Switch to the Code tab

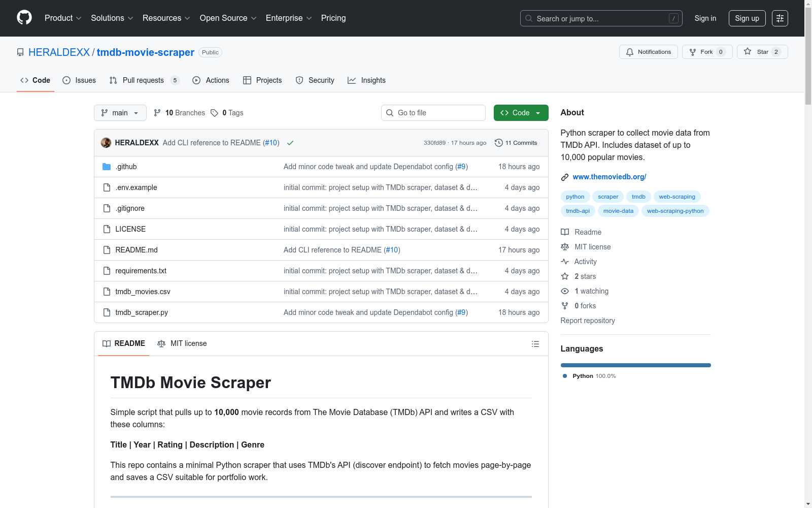click(x=36, y=80)
